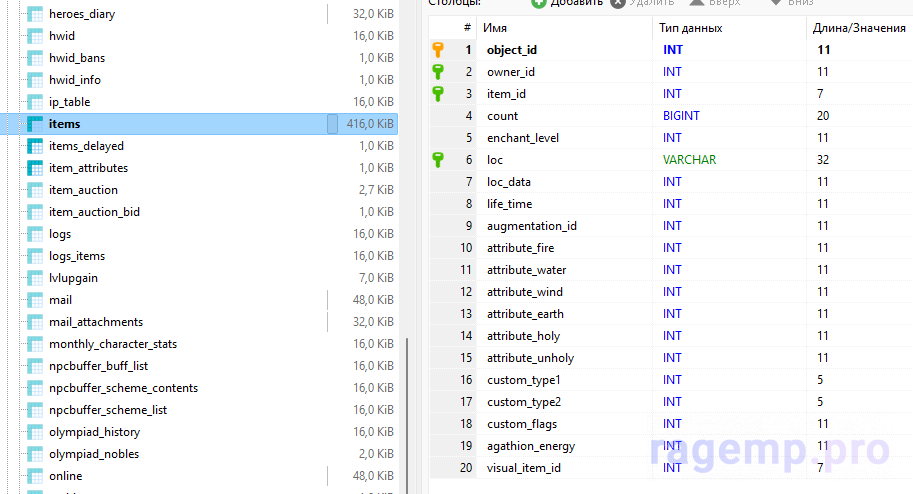Click the table icon beside olympiad_history
Viewport: 913px width, 494px height.
(x=35, y=432)
